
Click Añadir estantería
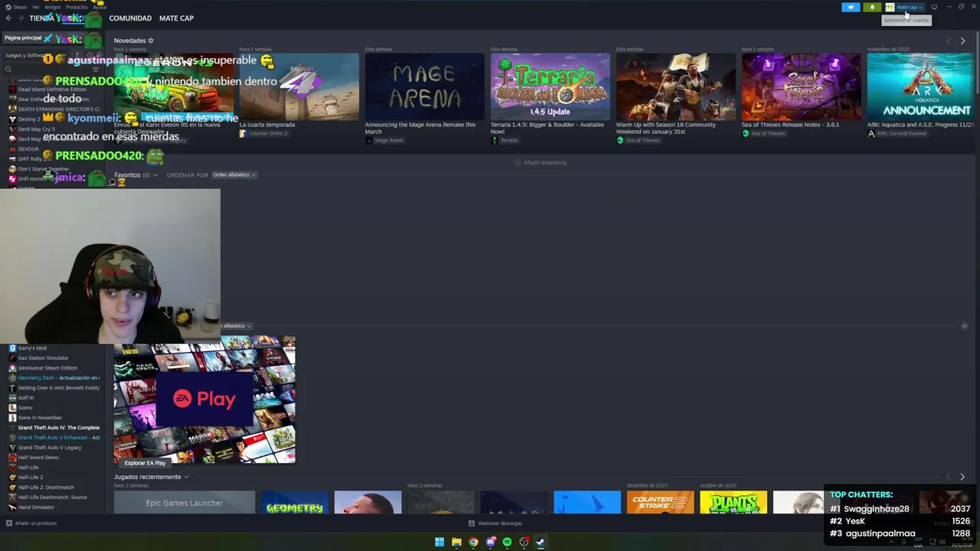pyautogui.click(x=541, y=162)
